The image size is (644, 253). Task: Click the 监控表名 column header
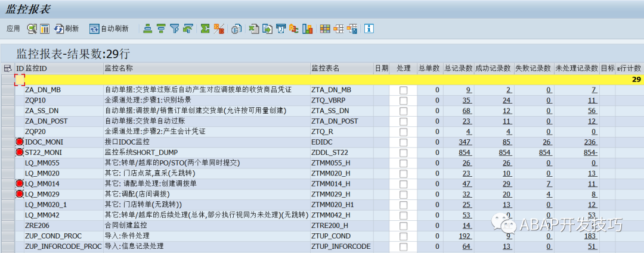coord(342,68)
